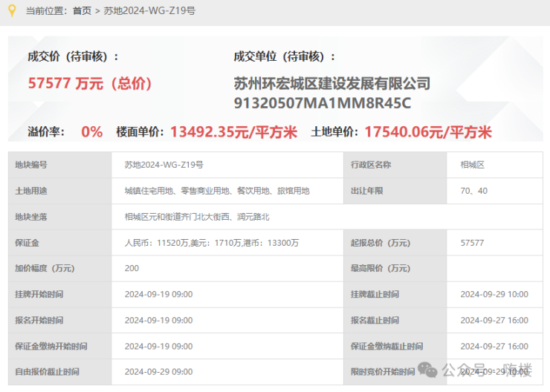Image resolution: width=550 pixels, height=392 pixels.
Task: Select 2024-09-27 16:00 in 保证金缴纳截止时间 row
Action: click(494, 346)
